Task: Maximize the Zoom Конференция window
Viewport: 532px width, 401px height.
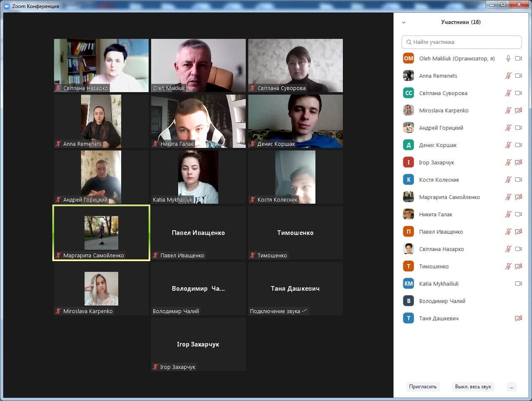Action: 503,4
